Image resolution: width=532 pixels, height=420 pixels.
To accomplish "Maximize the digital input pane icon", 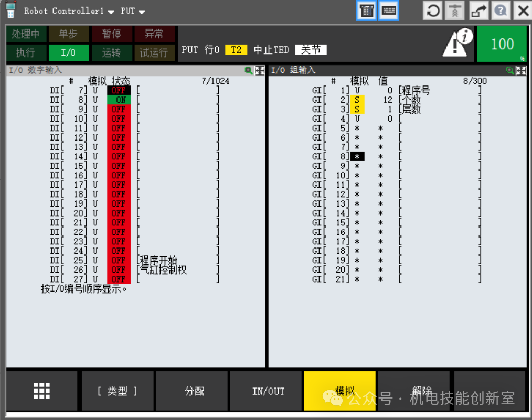I will click(x=260, y=70).
